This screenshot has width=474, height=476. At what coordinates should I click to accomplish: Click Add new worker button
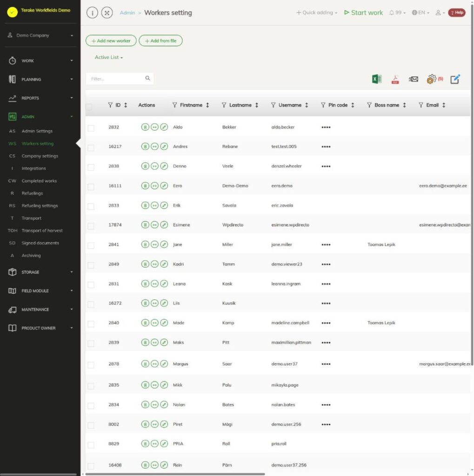click(x=111, y=41)
